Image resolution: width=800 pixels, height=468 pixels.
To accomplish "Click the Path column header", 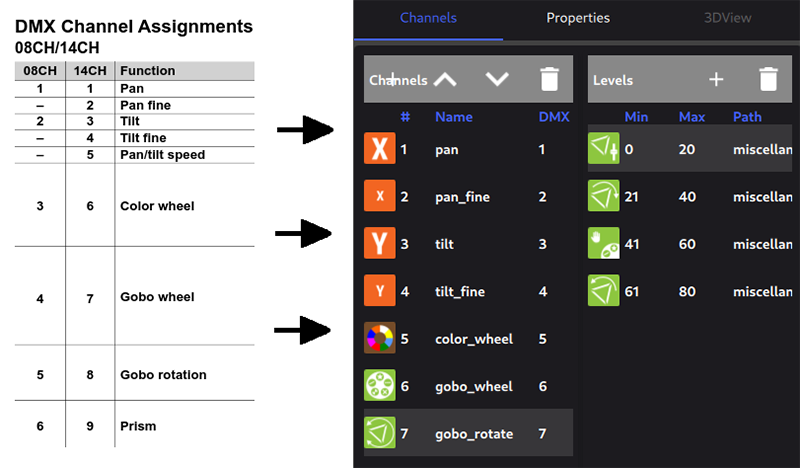I will click(x=747, y=117).
